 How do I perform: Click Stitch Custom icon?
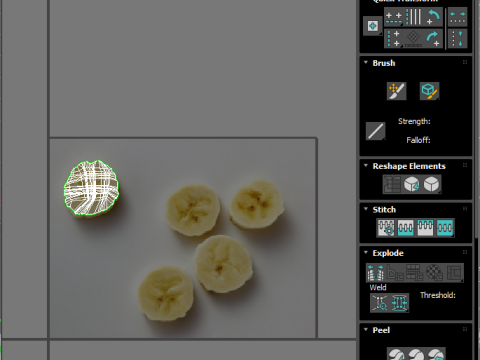click(x=445, y=228)
